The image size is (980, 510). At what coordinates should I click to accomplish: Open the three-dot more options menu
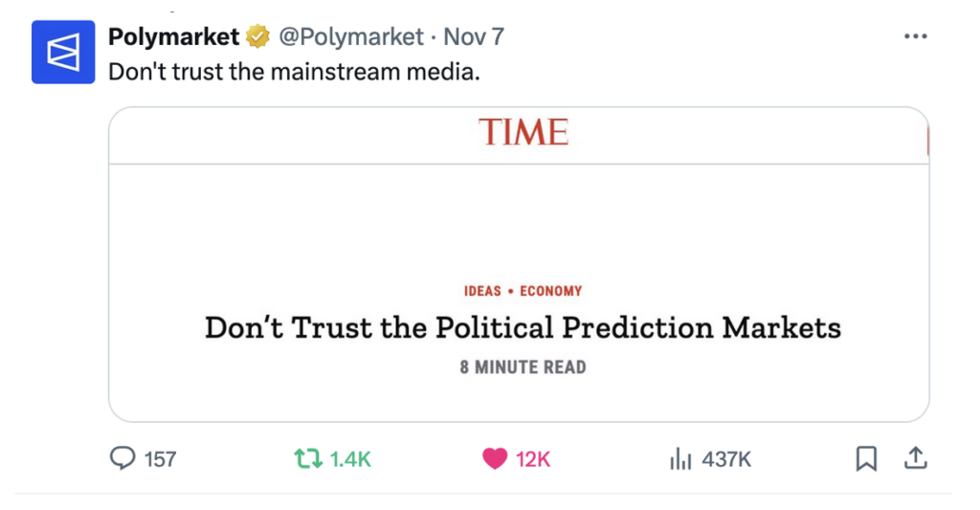[915, 36]
